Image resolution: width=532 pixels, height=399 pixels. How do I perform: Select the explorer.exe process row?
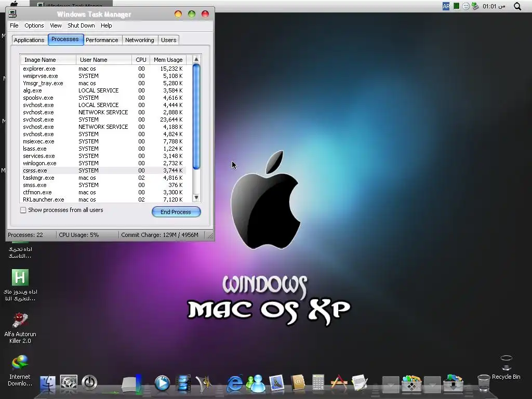click(x=103, y=69)
